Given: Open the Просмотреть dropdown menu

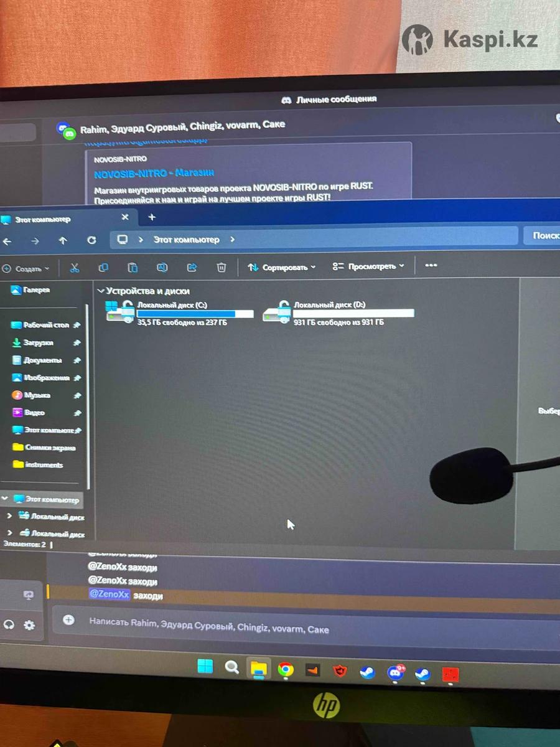Looking at the screenshot, I should pyautogui.click(x=368, y=266).
